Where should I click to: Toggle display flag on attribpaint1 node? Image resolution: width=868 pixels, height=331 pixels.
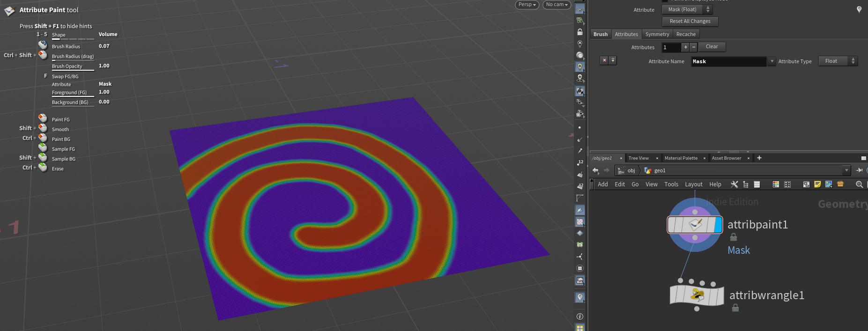coord(718,225)
